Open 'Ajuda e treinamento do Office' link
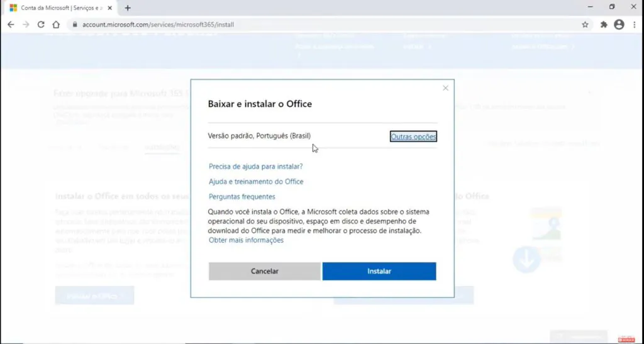This screenshot has height=344, width=644. 256,182
